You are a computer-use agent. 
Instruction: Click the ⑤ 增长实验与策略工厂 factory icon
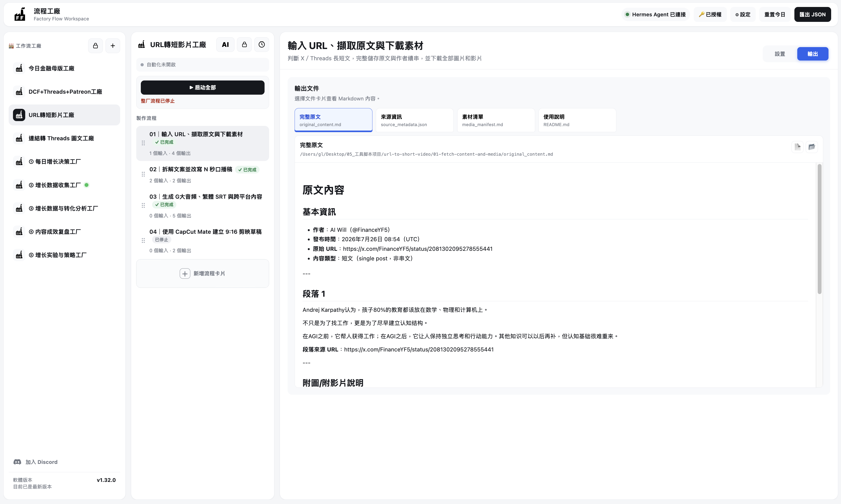[19, 255]
